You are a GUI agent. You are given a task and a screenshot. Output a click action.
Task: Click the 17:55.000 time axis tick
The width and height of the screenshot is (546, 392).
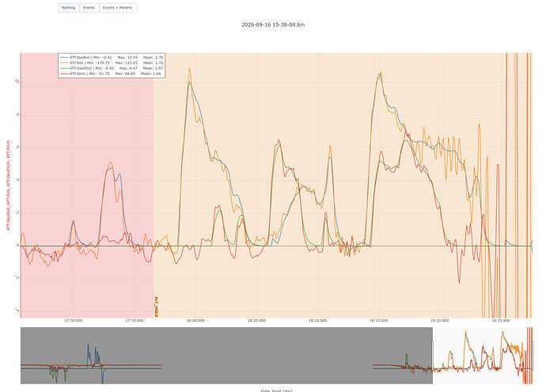point(135,321)
